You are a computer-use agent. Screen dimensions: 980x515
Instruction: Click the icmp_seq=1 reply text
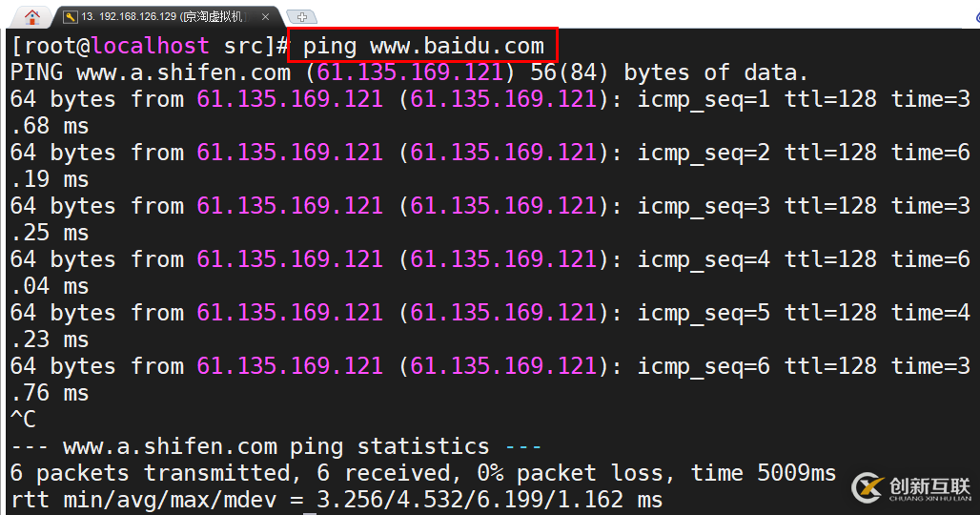(x=704, y=99)
